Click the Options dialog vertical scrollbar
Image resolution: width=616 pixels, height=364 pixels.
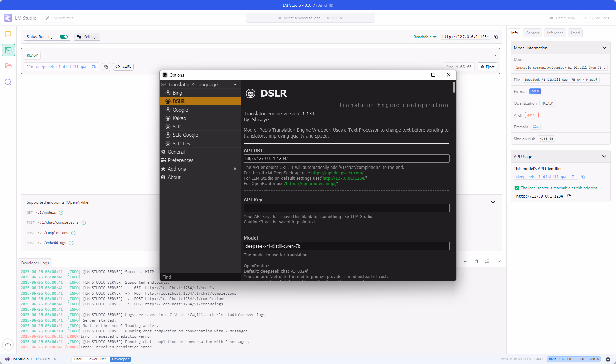tap(454, 88)
